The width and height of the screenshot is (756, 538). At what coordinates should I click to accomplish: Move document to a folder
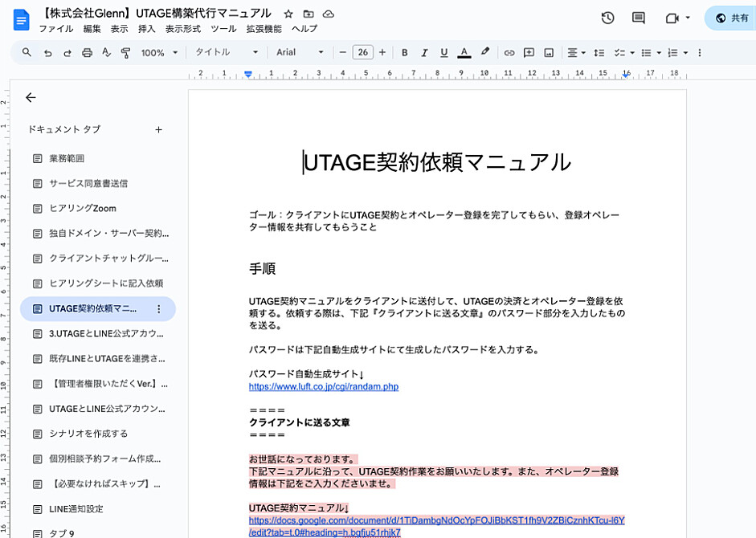(309, 14)
